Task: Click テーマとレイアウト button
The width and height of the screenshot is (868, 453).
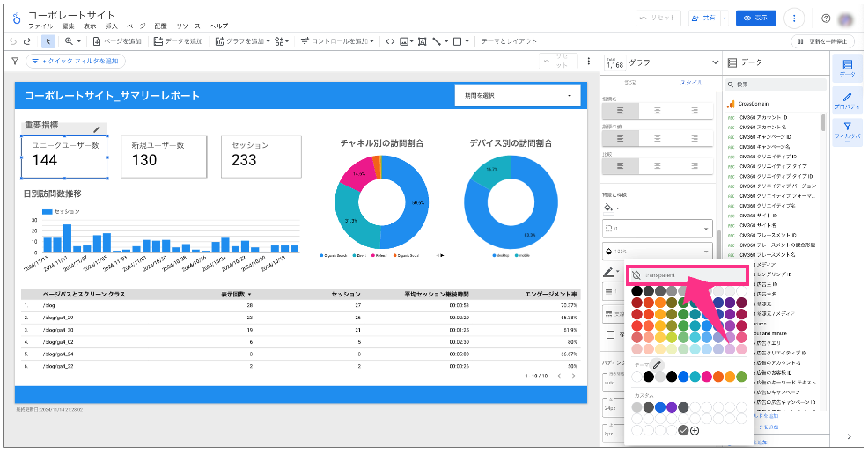Action: pyautogui.click(x=508, y=41)
